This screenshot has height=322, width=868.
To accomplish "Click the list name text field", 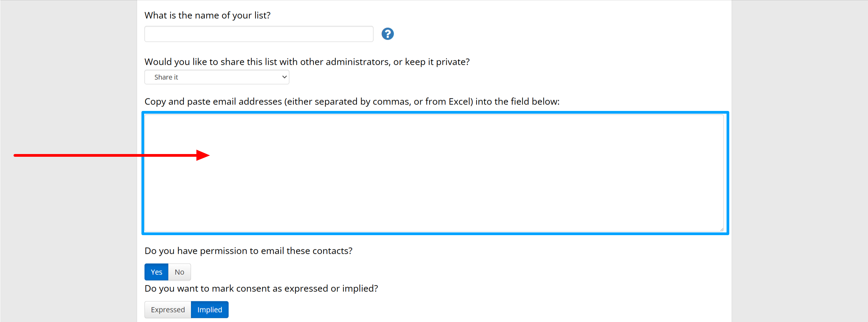I will (259, 34).
